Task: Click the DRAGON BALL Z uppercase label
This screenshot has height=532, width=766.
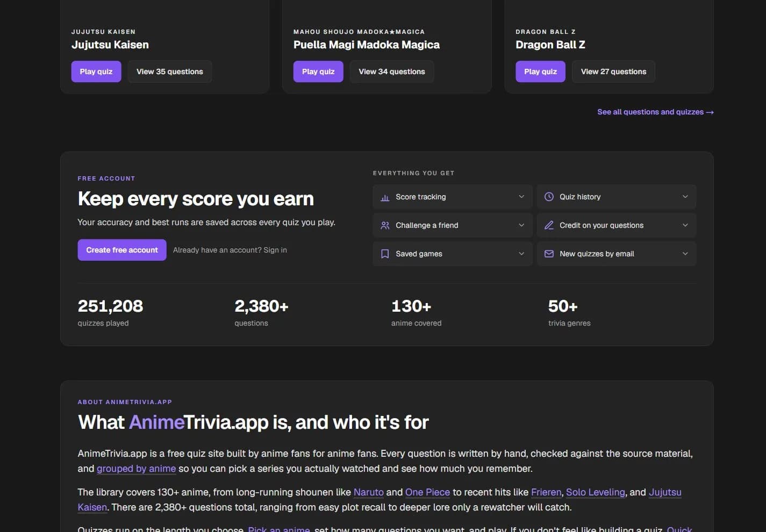Action: click(546, 32)
